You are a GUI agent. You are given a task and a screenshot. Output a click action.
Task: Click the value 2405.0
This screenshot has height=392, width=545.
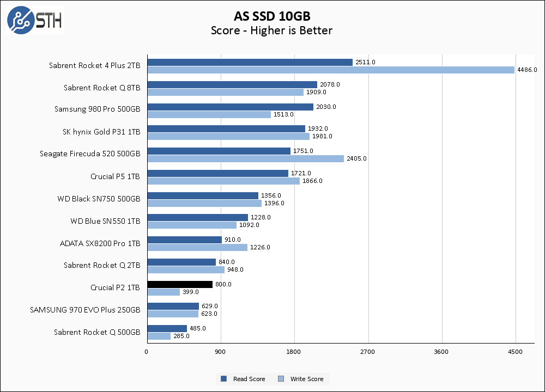356,158
